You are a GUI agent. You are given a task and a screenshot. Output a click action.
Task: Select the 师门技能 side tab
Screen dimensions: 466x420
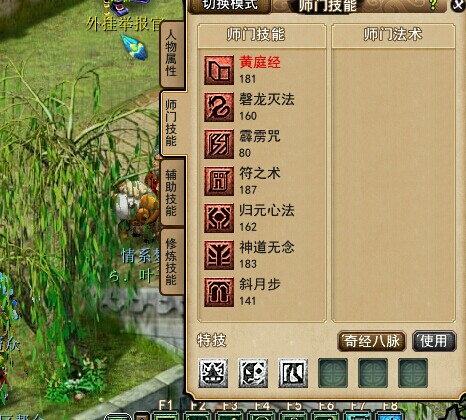coord(173,123)
